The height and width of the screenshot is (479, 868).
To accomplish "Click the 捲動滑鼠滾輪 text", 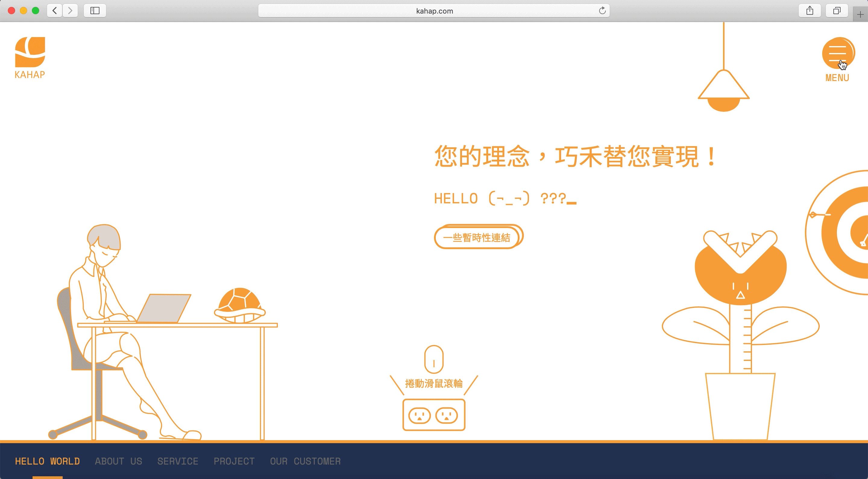I will (x=434, y=384).
